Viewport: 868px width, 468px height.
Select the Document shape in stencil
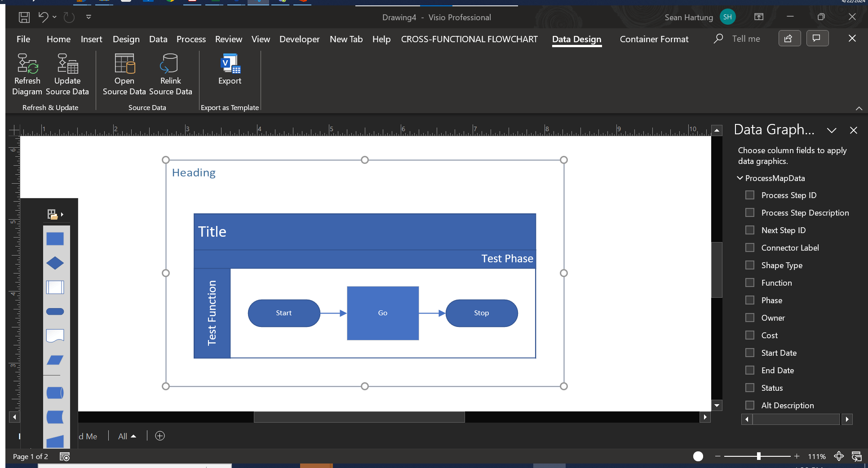click(x=55, y=336)
